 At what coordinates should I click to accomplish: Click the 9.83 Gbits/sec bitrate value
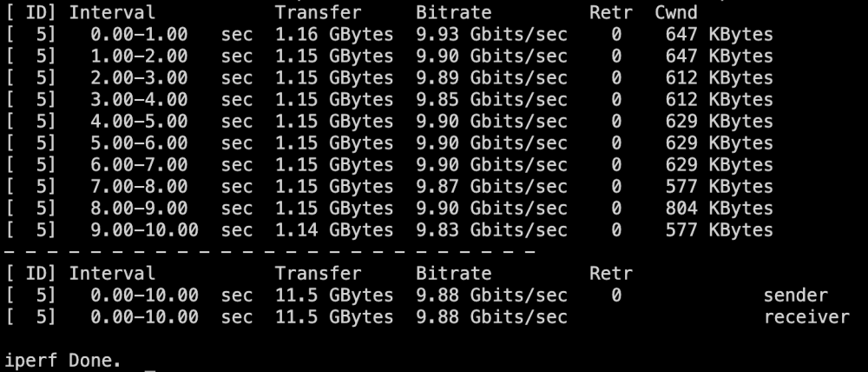click(x=491, y=230)
